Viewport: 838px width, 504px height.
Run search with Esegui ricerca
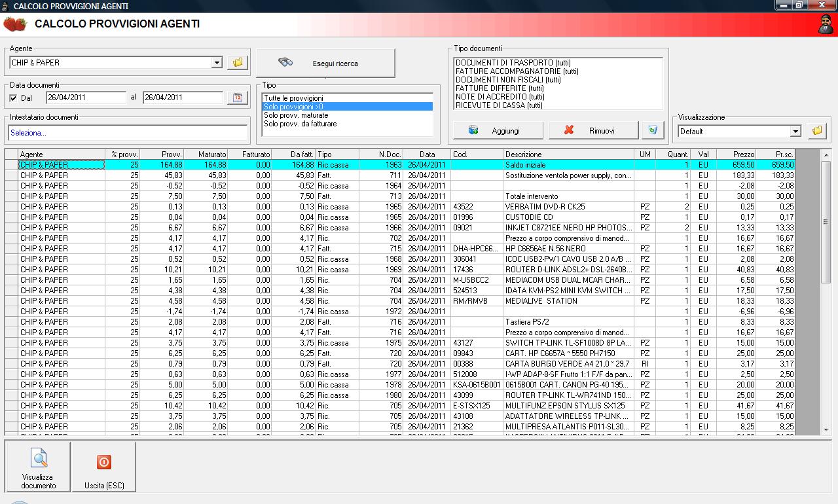325,63
